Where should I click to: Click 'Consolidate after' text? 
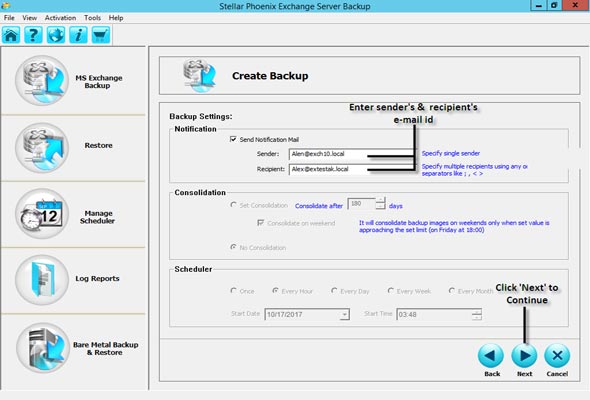coord(319,206)
